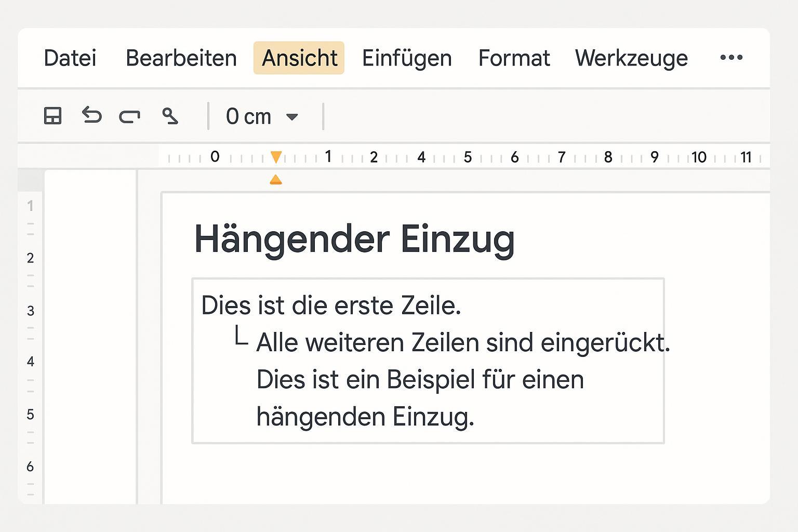The image size is (798, 532).
Task: Open the Einfügen menu
Action: pos(407,58)
